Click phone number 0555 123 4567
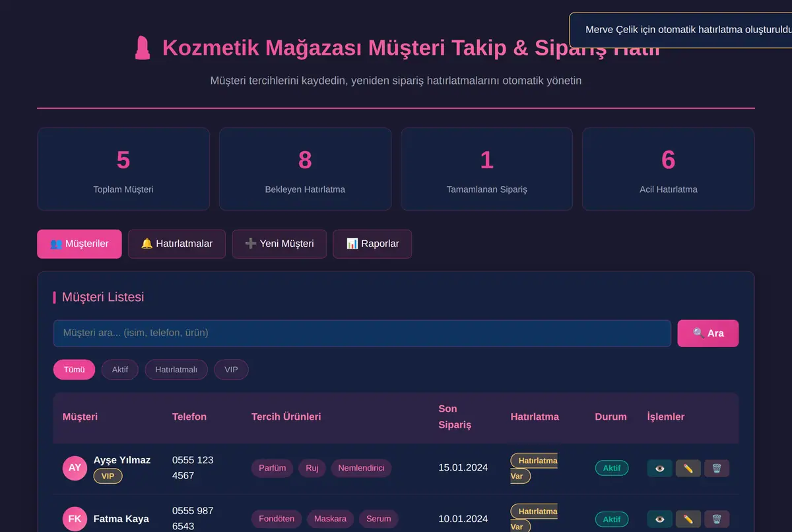This screenshot has height=532, width=792. click(x=193, y=468)
